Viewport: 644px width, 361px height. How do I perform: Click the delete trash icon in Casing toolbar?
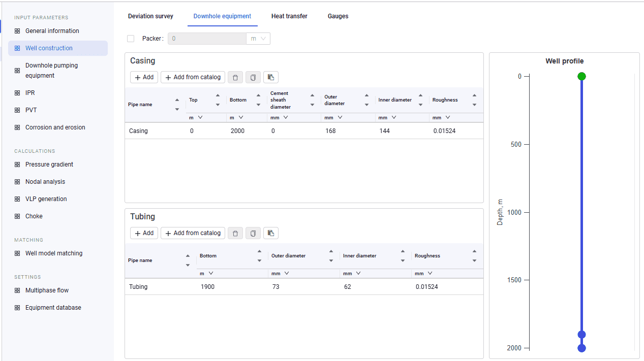(235, 77)
